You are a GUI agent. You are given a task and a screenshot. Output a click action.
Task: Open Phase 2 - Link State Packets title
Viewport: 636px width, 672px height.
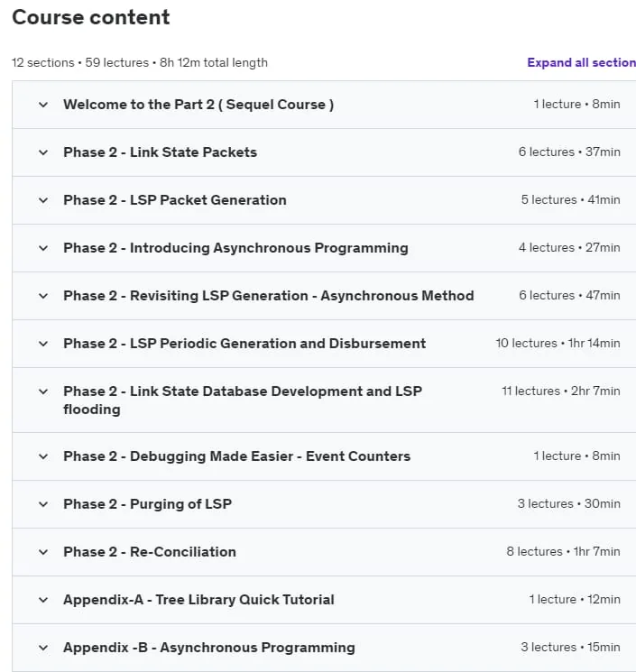(x=161, y=152)
